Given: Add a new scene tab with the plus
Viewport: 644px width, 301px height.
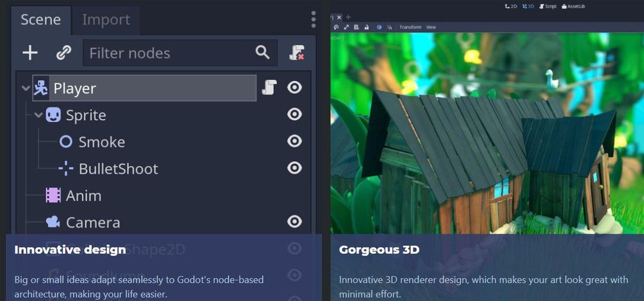Looking at the screenshot, I should 348,17.
